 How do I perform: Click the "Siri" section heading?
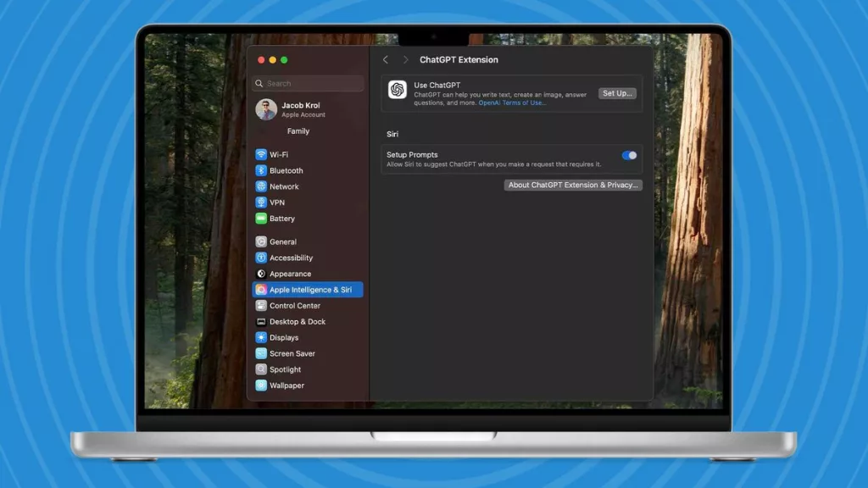(392, 134)
